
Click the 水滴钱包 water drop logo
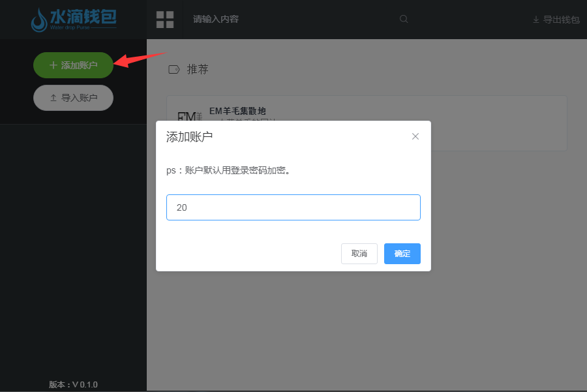(x=74, y=20)
